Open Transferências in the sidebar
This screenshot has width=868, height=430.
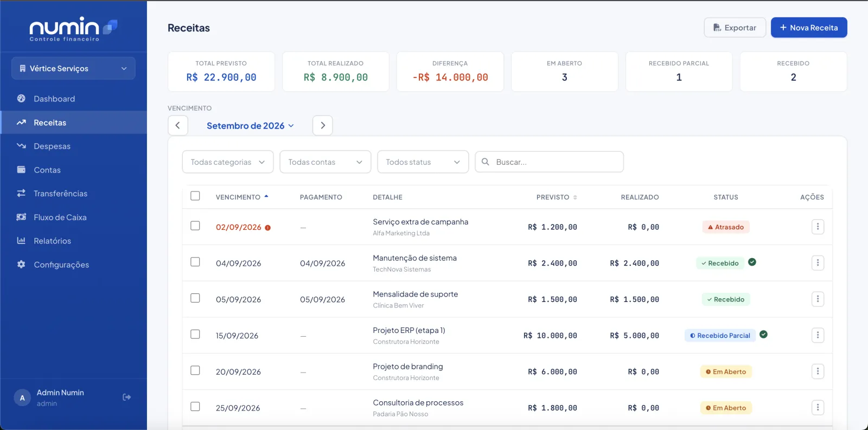(73, 193)
